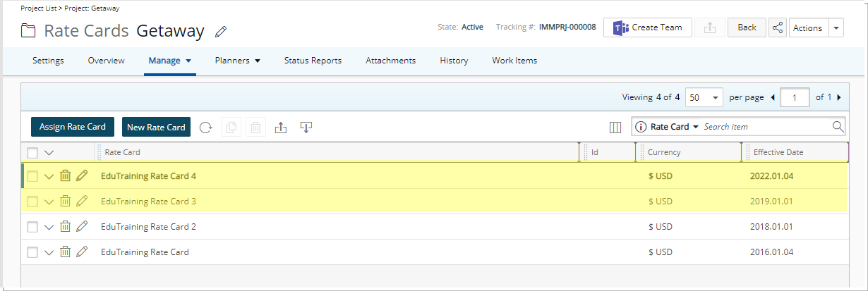Switch to the Overview tab

pos(107,61)
